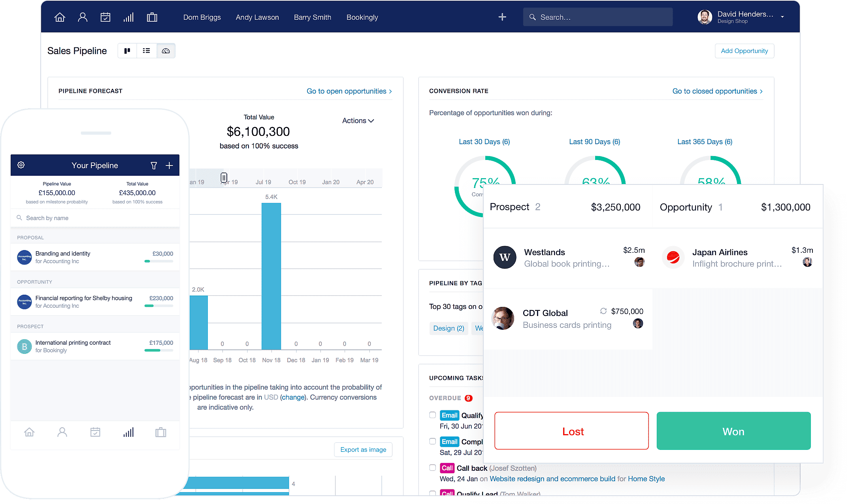Open Barry Smith recent item
This screenshot has height=504, width=848.
pyautogui.click(x=313, y=17)
